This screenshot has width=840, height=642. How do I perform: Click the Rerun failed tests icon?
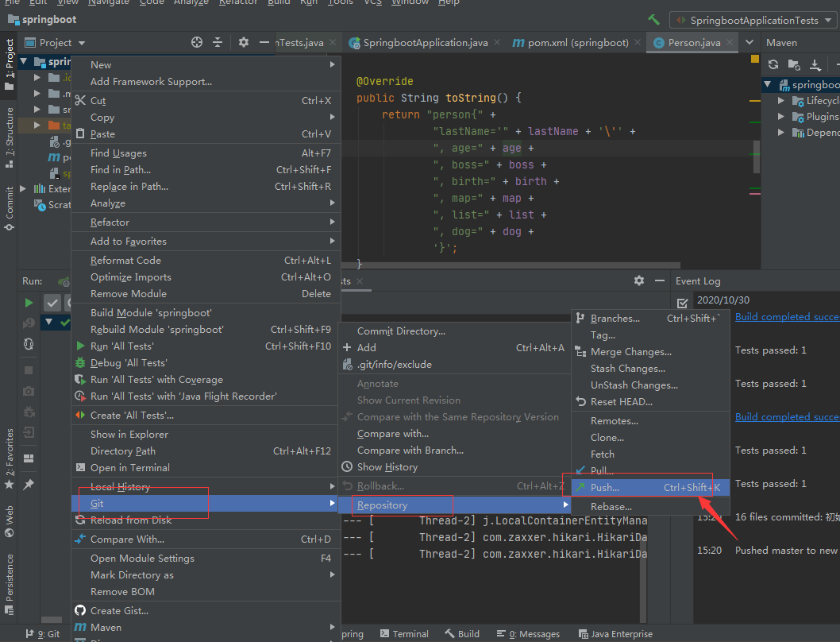[29, 323]
